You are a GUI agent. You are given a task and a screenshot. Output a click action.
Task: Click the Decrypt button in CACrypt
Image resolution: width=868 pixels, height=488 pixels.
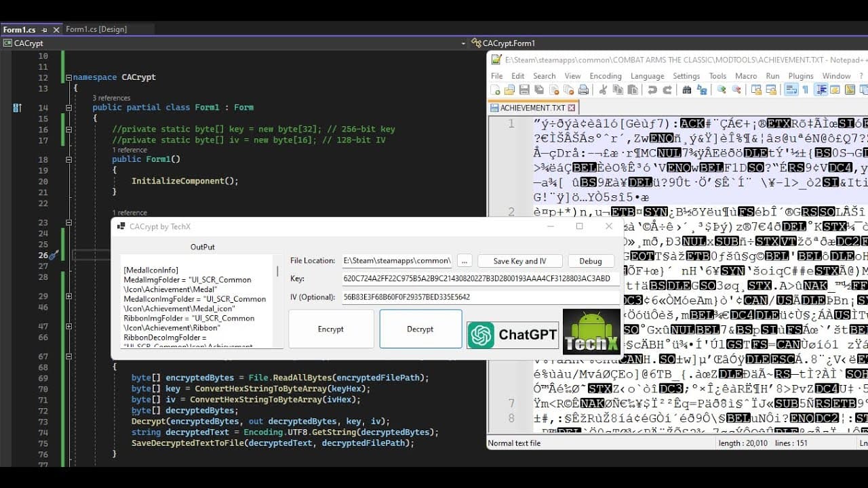420,329
